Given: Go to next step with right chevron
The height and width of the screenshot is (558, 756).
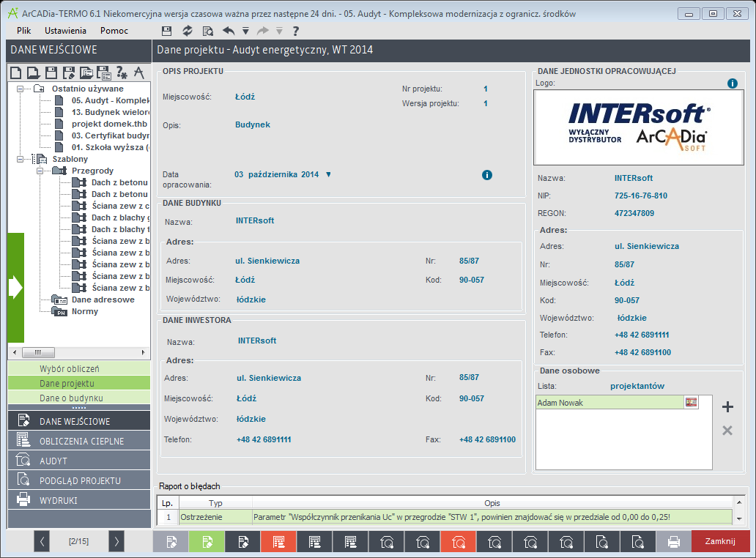Looking at the screenshot, I should pos(116,542).
